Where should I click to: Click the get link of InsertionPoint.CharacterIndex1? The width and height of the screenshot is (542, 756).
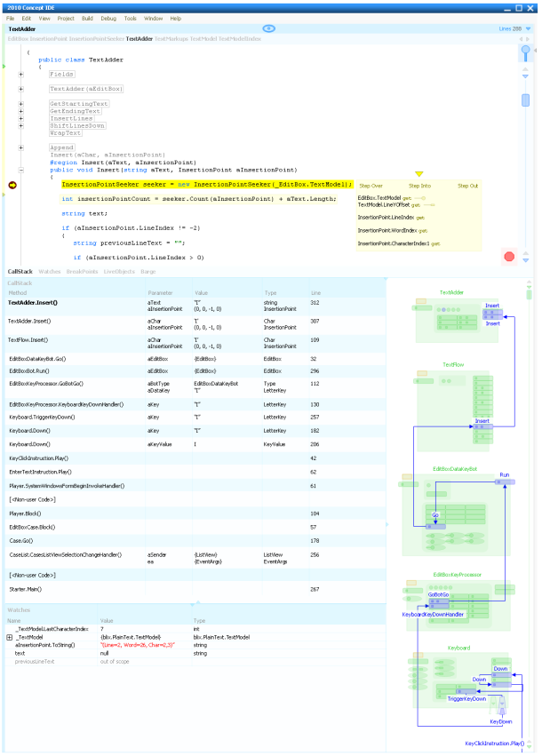point(435,244)
